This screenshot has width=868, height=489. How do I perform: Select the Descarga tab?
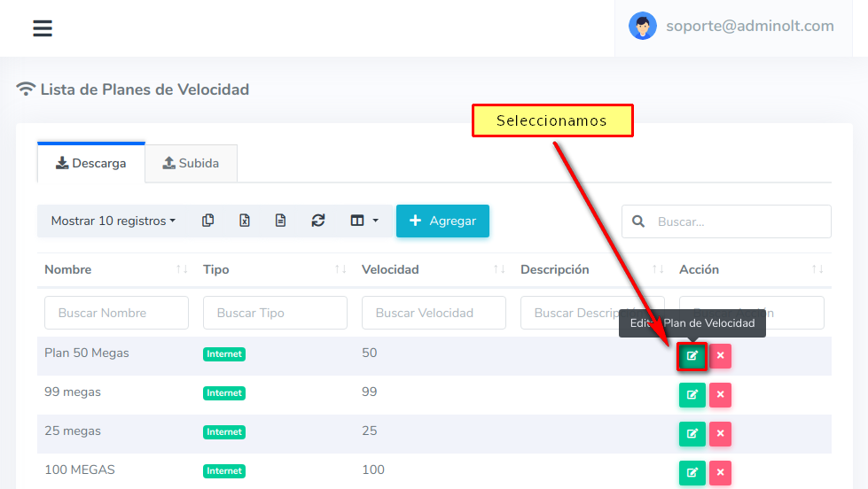[x=90, y=164]
